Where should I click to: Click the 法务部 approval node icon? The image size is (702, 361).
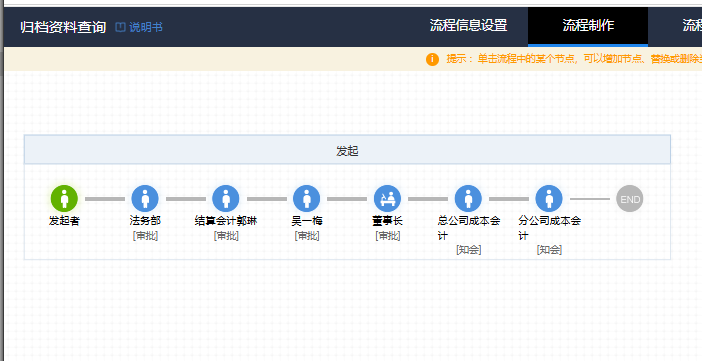click(x=145, y=198)
